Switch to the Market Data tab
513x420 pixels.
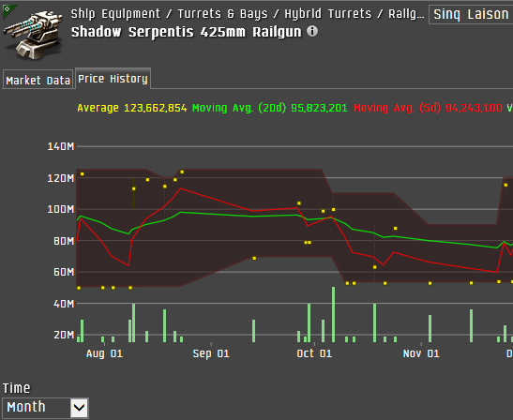(38, 80)
